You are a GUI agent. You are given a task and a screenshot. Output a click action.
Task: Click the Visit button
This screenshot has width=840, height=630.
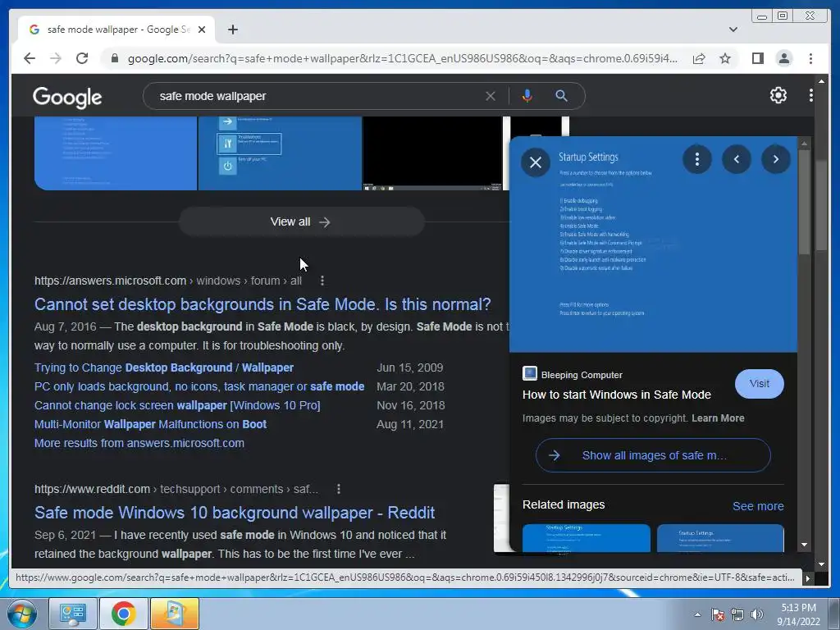[x=759, y=384]
